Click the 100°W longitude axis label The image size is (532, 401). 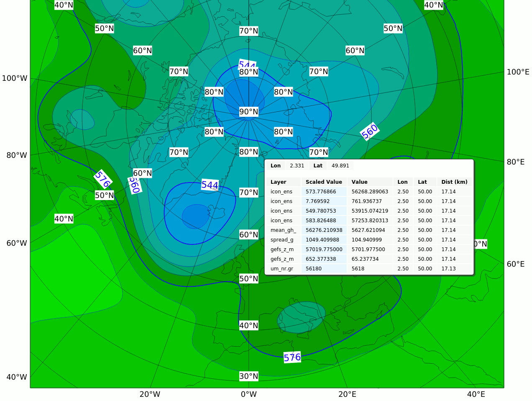[x=15, y=78]
